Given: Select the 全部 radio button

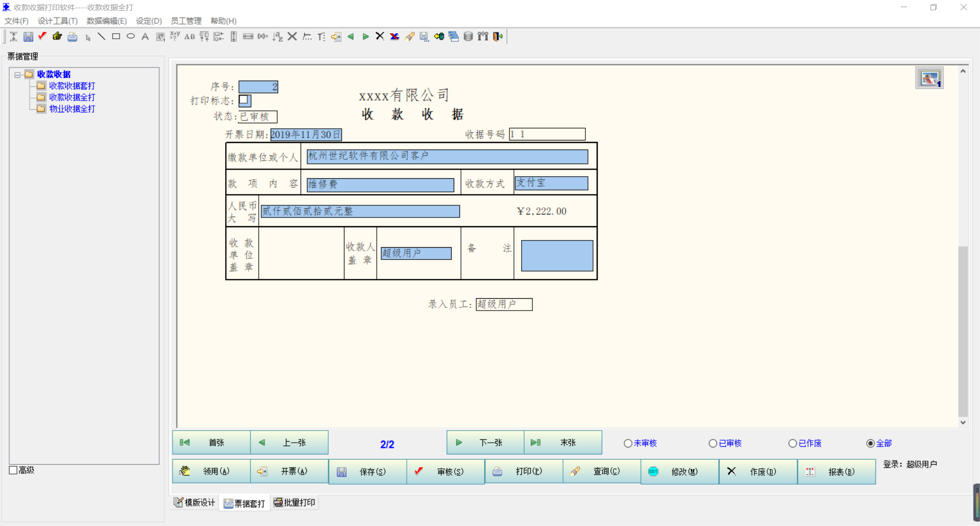Looking at the screenshot, I should (871, 443).
